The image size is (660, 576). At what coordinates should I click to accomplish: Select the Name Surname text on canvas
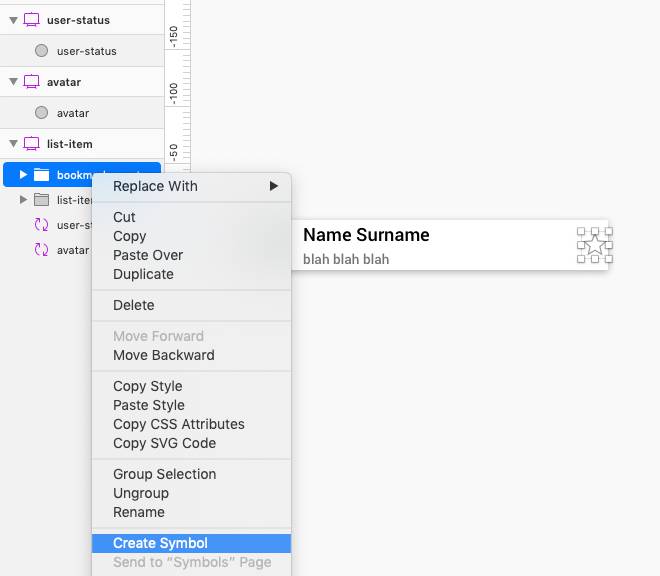[x=366, y=235]
